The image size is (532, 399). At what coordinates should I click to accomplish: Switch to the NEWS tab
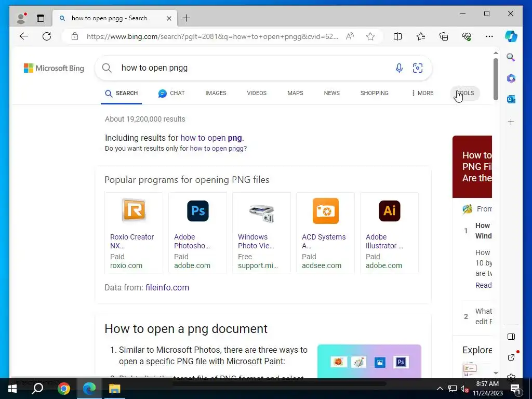tap(332, 93)
